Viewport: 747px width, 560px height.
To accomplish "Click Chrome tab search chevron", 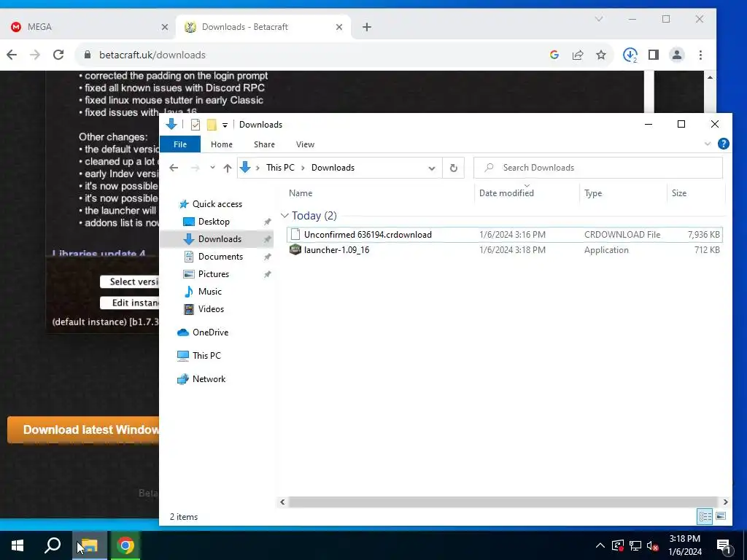I will click(x=599, y=19).
